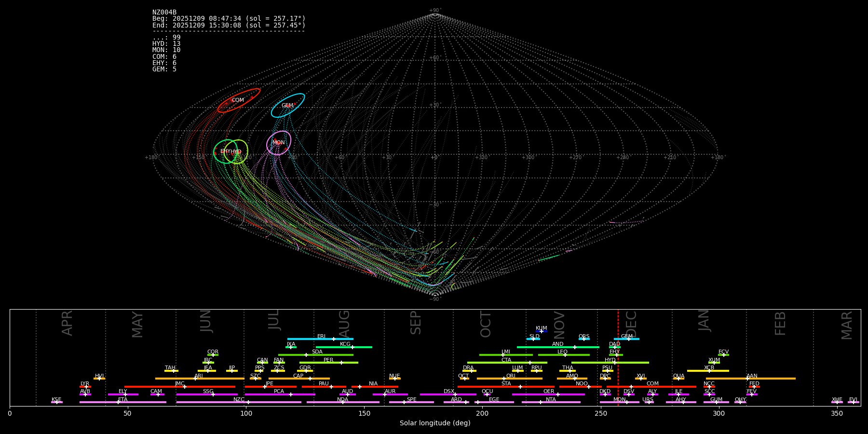The height and width of the screenshot is (434, 868).
Task: Click the EVI shower label in the timeline
Action: [x=853, y=400]
